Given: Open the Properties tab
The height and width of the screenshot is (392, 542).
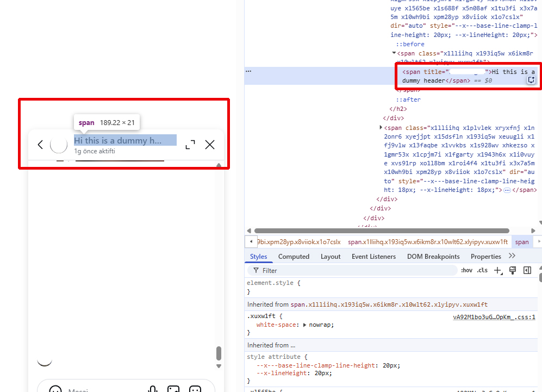Looking at the screenshot, I should (485, 257).
